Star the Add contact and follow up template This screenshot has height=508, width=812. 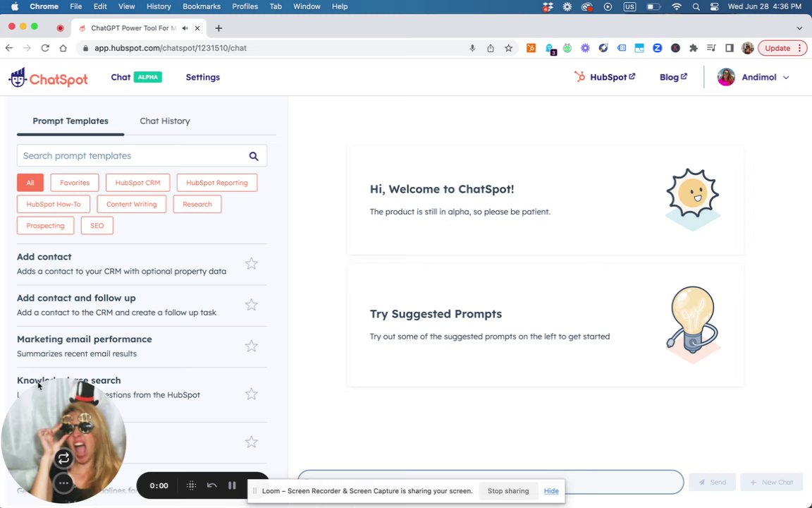[x=251, y=305]
